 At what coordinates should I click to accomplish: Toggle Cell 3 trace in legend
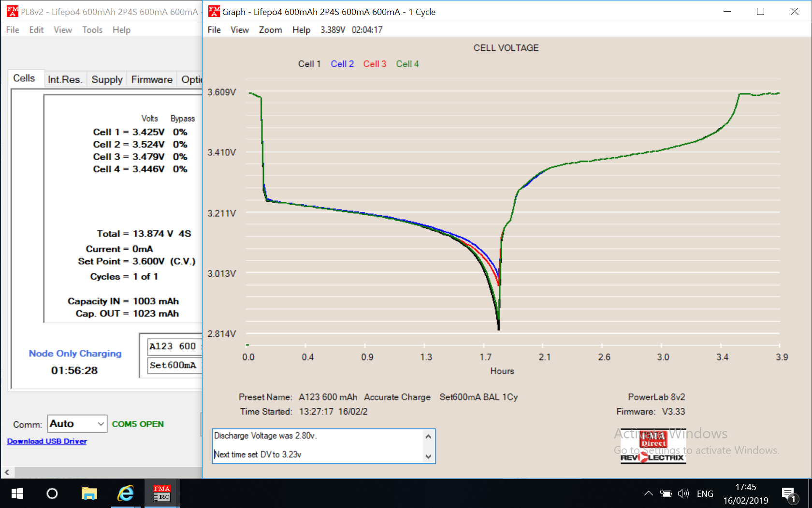(375, 64)
